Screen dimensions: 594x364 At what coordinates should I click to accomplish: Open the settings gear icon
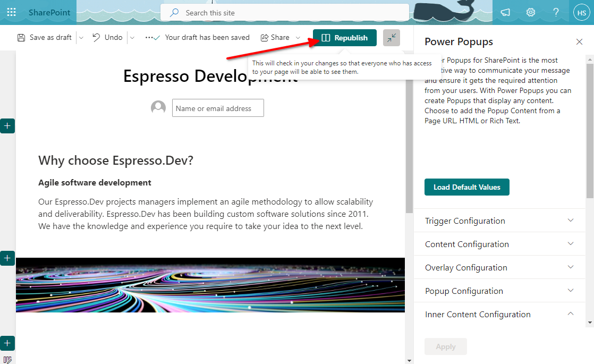(x=530, y=12)
